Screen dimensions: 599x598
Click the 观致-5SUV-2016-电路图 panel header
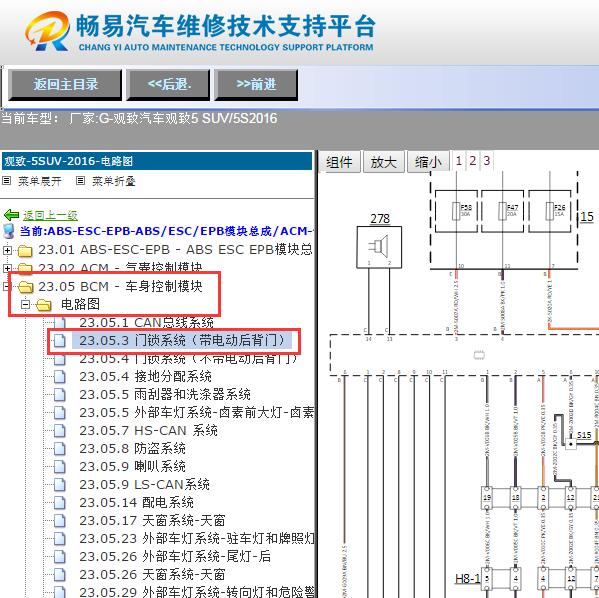coord(157,161)
